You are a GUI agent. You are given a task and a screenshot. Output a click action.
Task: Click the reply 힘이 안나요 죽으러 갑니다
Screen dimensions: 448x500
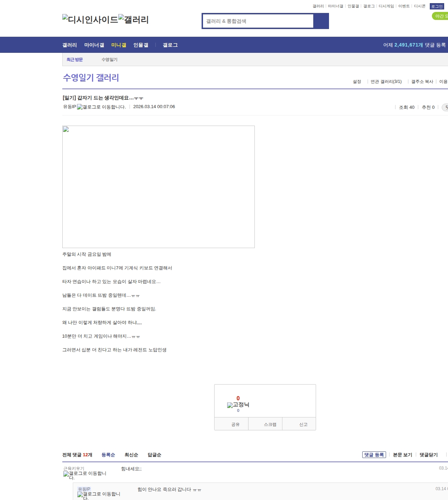click(x=169, y=490)
